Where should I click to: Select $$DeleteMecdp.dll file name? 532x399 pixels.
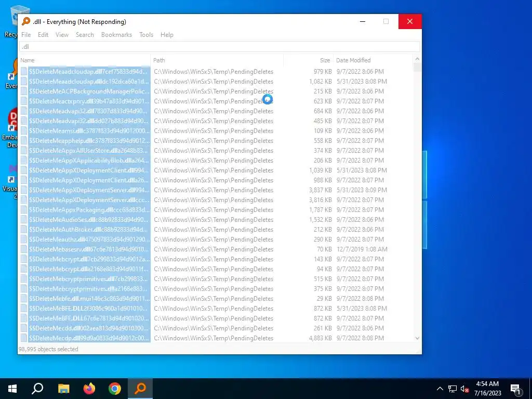(x=89, y=338)
